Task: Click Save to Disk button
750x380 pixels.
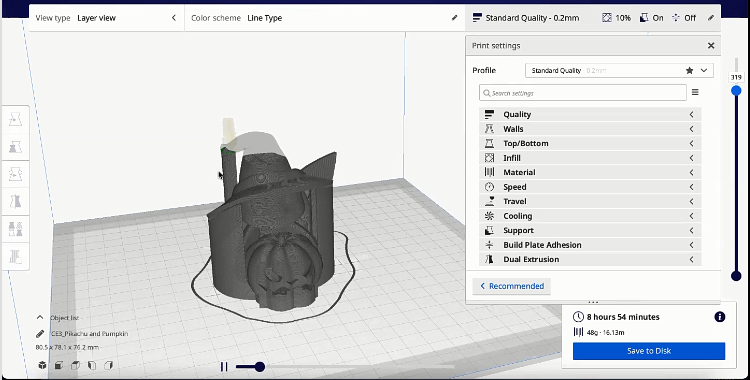Action: [x=649, y=351]
